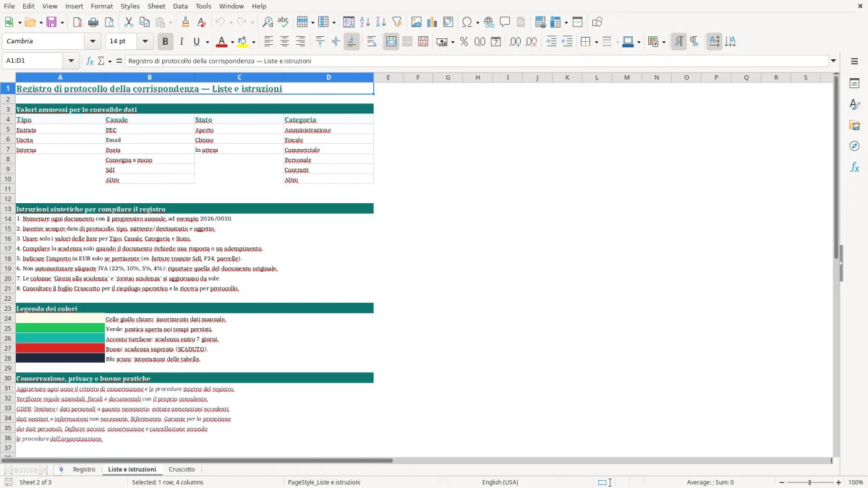Switch to the Registro sheet tab
Screen dimensions: 868x488
[84, 470]
